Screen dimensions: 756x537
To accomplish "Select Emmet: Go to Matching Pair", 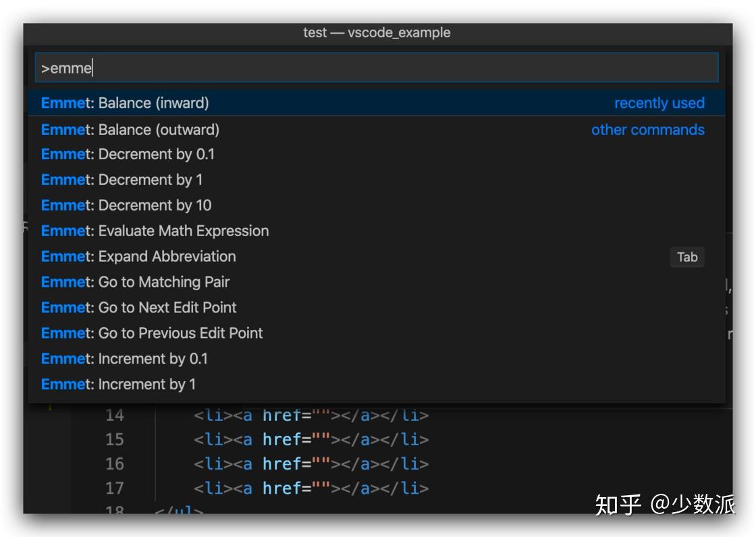I will pos(135,282).
